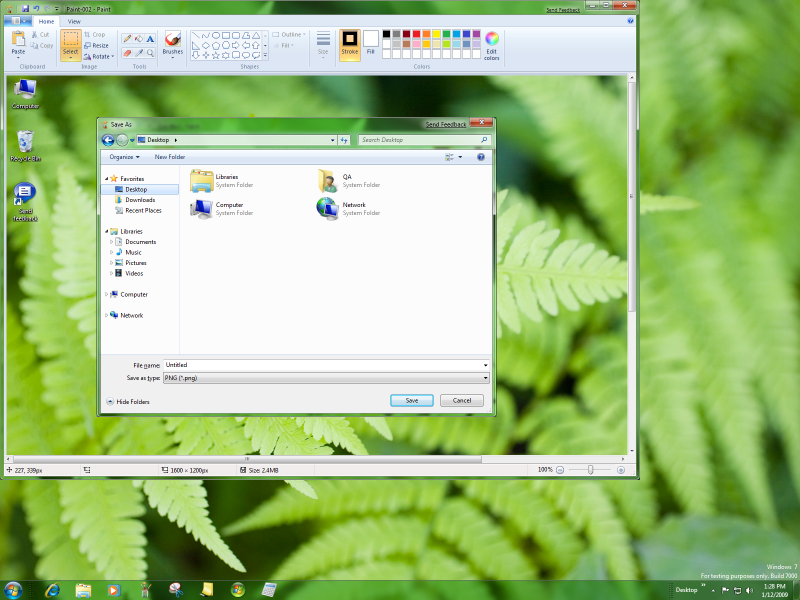Screen dimensions: 800x600
Task: Open the File name history dropdown arrow
Action: click(485, 365)
